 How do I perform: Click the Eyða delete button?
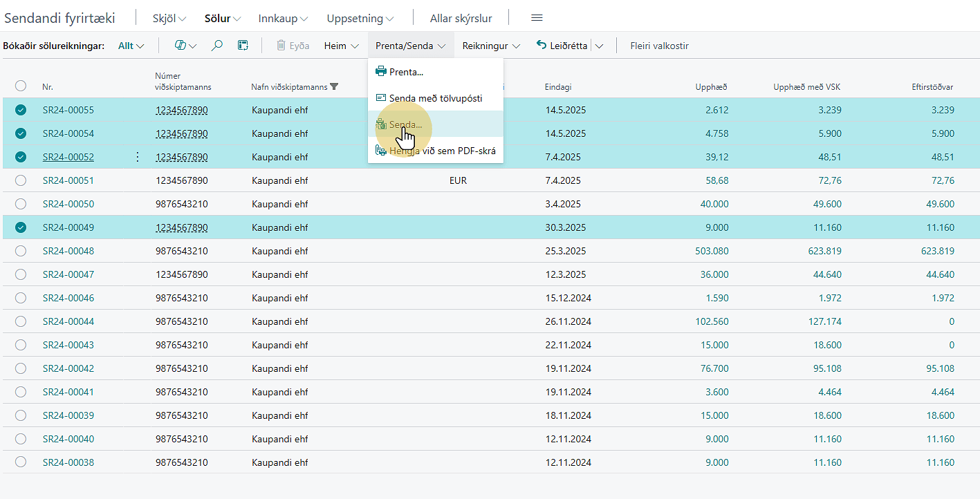[x=293, y=46]
